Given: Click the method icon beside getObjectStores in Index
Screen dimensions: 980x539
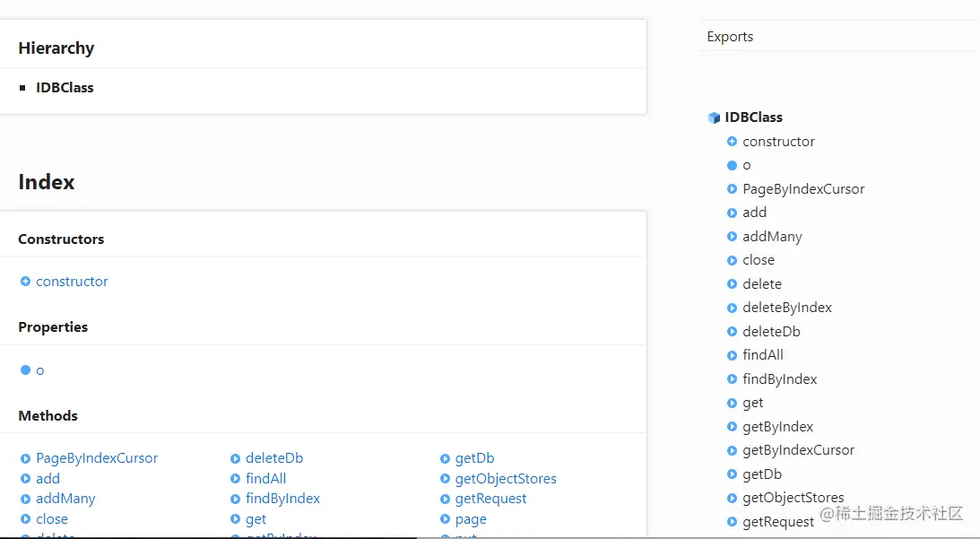Looking at the screenshot, I should (x=445, y=478).
